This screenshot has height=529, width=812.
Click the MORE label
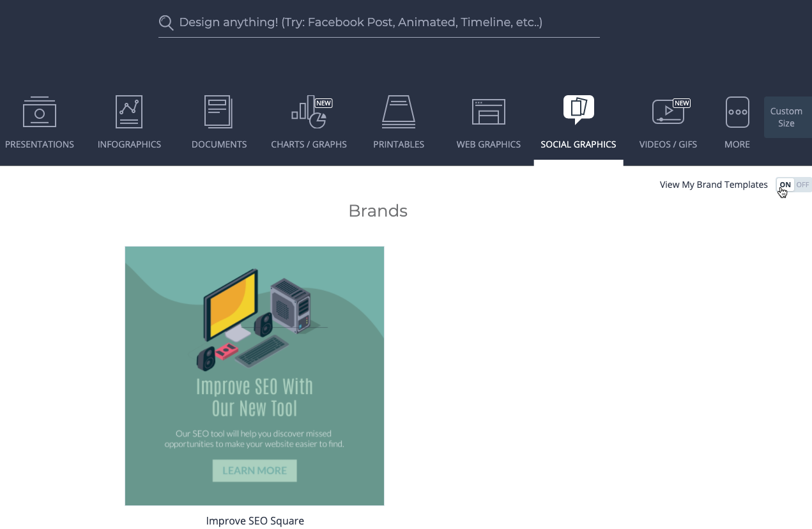737,144
